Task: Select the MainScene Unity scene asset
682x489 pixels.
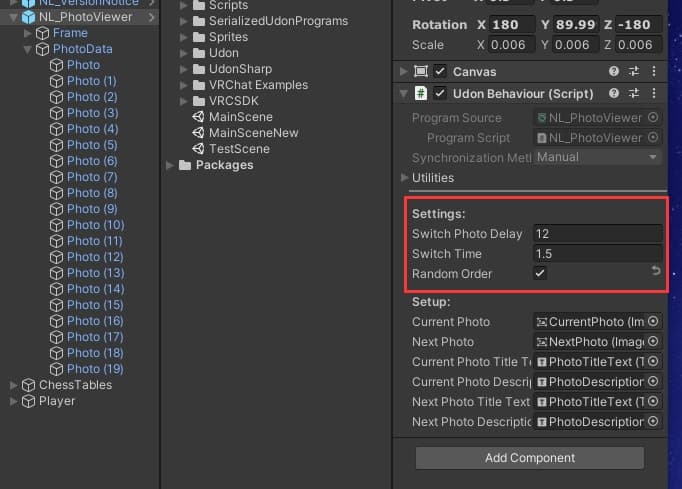Action: click(240, 117)
